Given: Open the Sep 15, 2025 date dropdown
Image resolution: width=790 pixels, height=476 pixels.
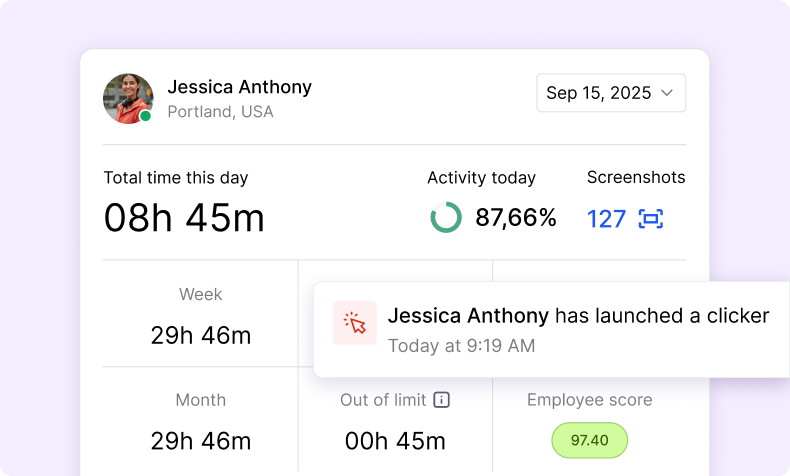Looking at the screenshot, I should [610, 93].
